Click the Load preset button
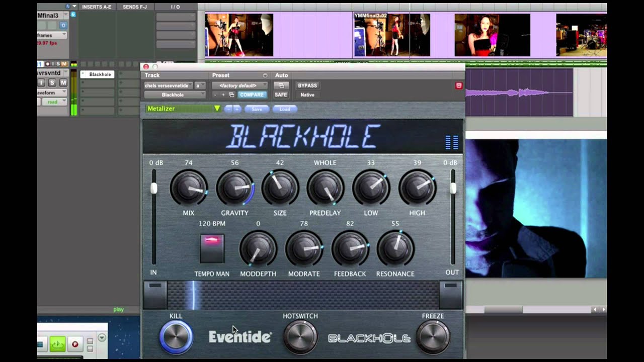644x362 pixels. (x=285, y=109)
